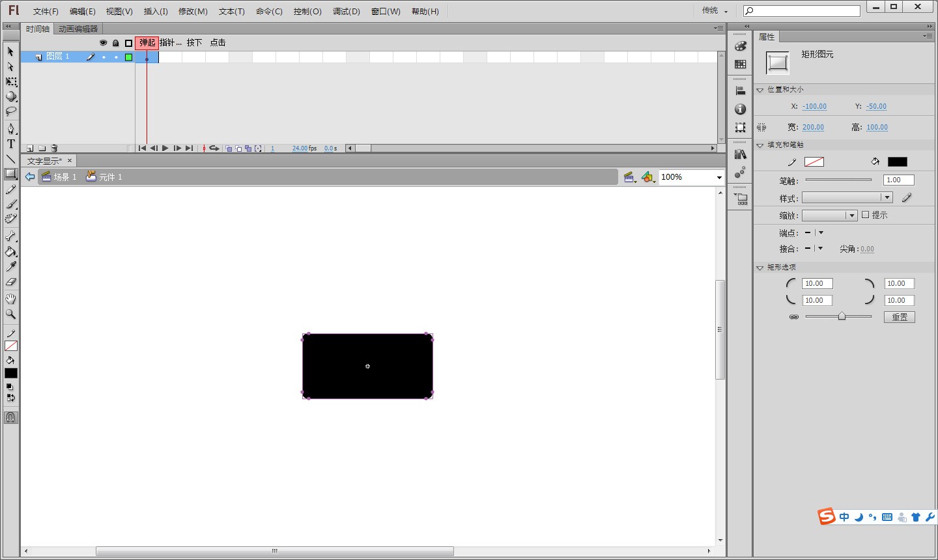This screenshot has width=938, height=560.
Task: Select the Text tool
Action: coord(11,144)
